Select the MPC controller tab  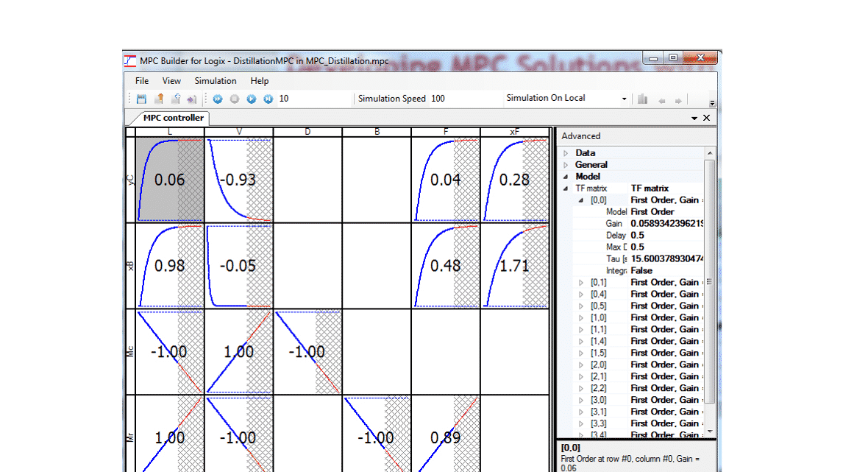tap(173, 117)
